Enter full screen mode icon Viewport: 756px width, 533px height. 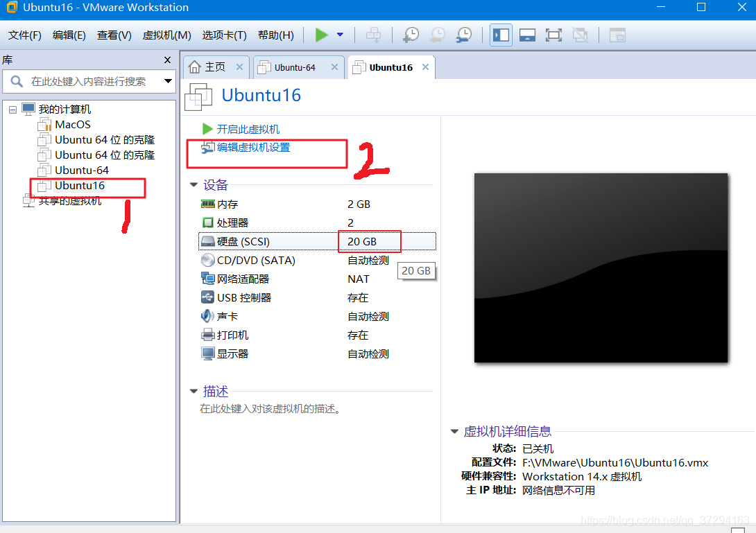pyautogui.click(x=553, y=35)
